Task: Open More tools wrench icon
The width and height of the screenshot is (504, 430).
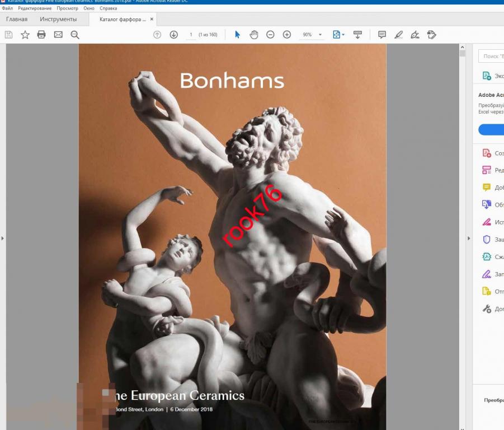Action: 487,309
